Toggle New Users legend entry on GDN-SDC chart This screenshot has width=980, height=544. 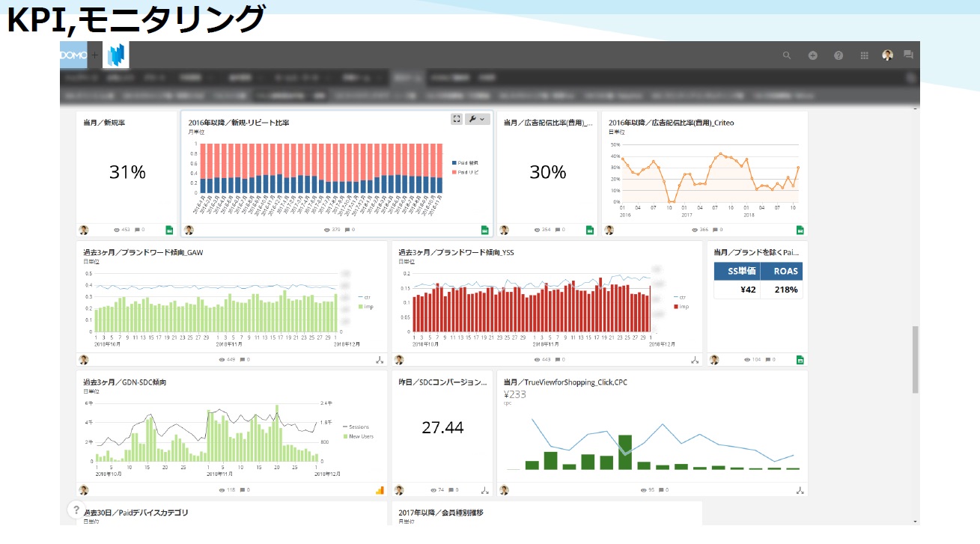pyautogui.click(x=358, y=436)
